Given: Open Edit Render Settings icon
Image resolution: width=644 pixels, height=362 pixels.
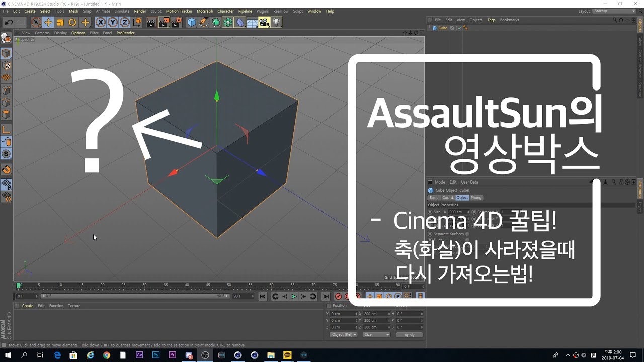Looking at the screenshot, I should [176, 22].
